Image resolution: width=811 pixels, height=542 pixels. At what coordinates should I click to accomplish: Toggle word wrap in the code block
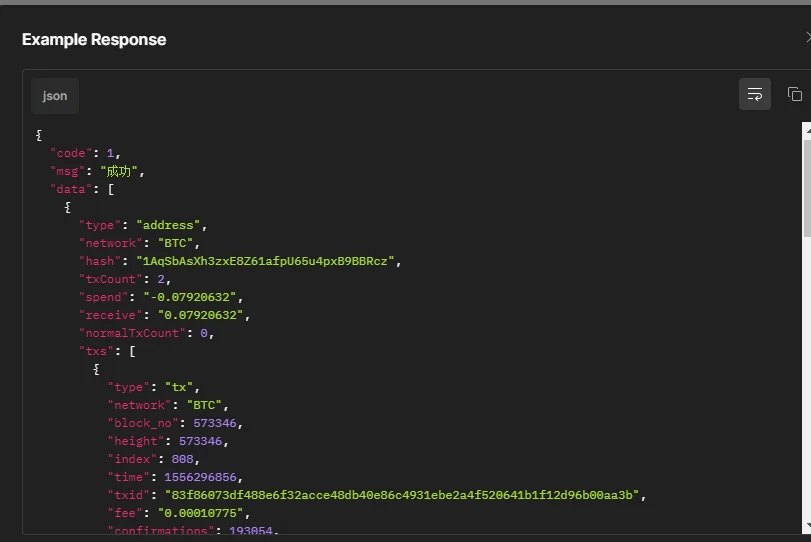[x=755, y=94]
